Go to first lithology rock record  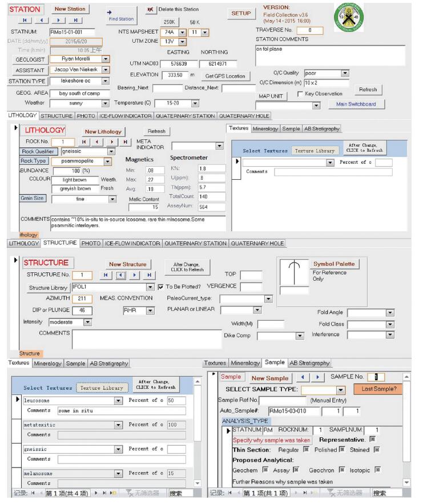84,142
